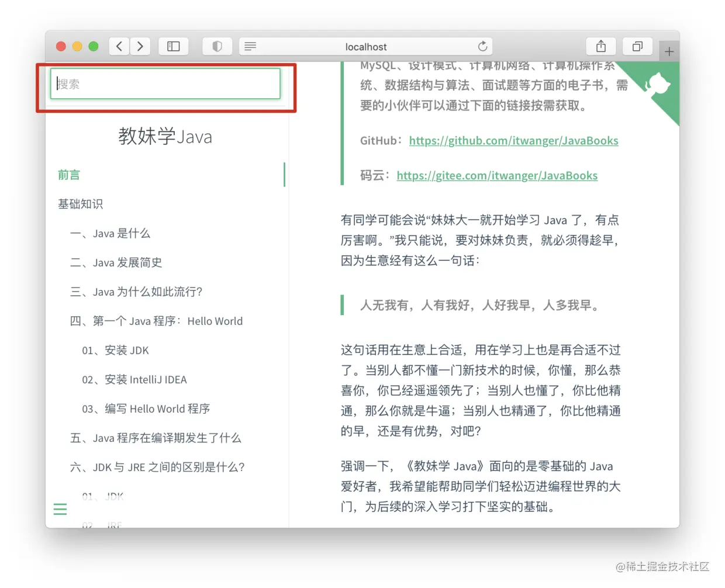Open 六、JDK 与 JRE 之间的区别是什么?

(x=157, y=467)
